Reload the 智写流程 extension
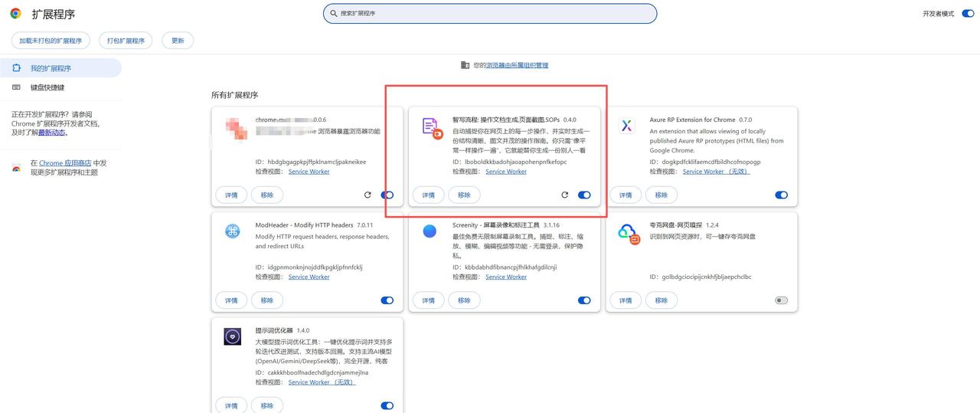This screenshot has width=980, height=413. 564,195
